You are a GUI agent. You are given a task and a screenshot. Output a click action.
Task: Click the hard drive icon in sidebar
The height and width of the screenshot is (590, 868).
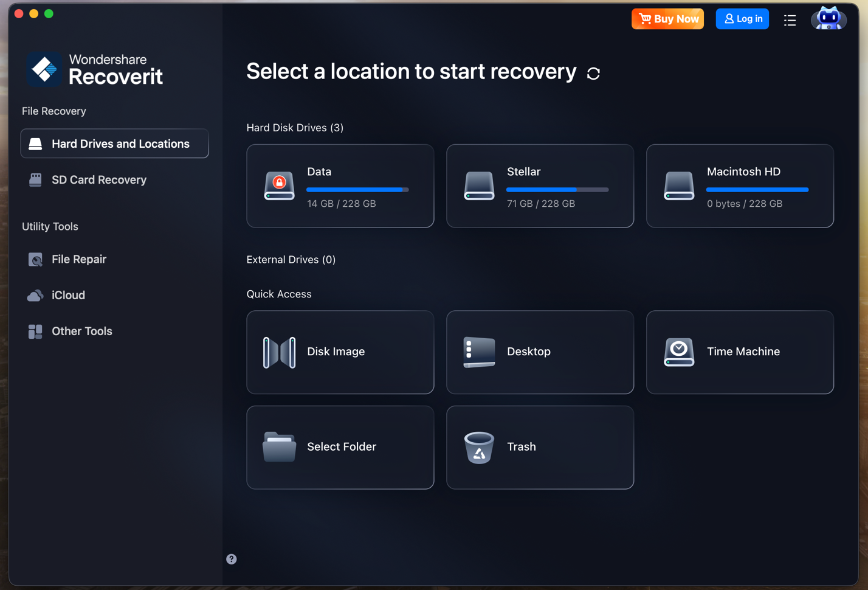[35, 144]
